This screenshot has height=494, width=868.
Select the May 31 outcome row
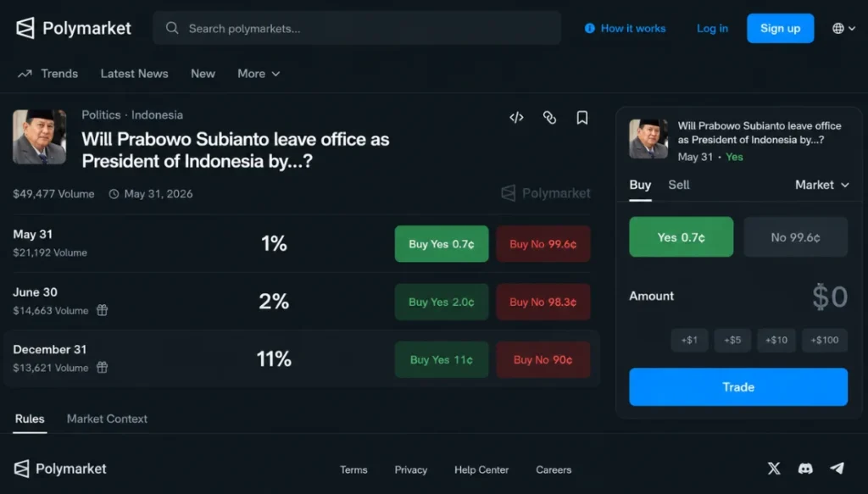click(x=302, y=243)
